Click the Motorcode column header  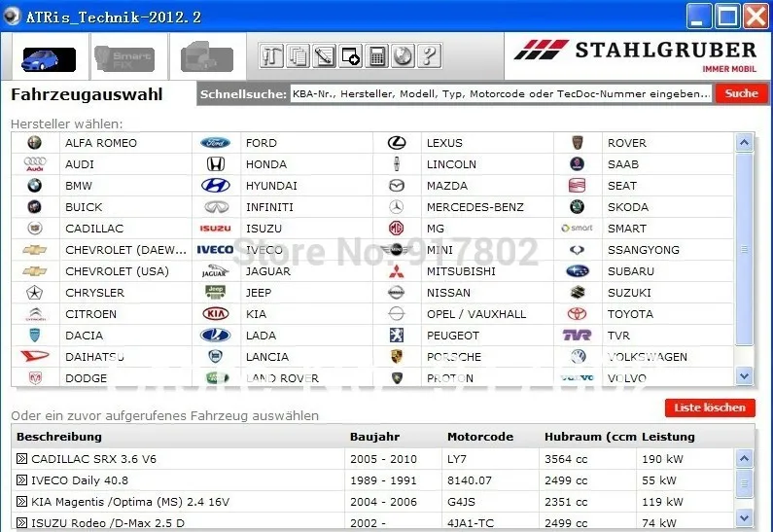[x=480, y=437]
